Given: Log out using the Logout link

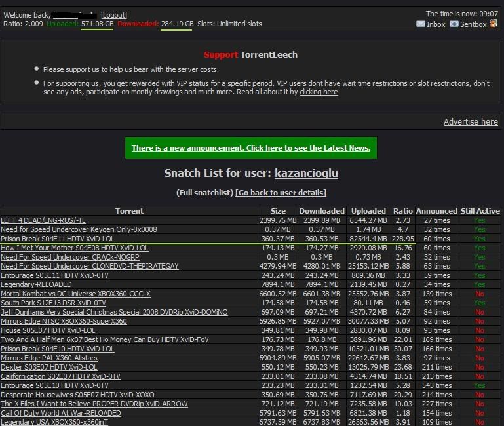Looking at the screenshot, I should 114,14.
